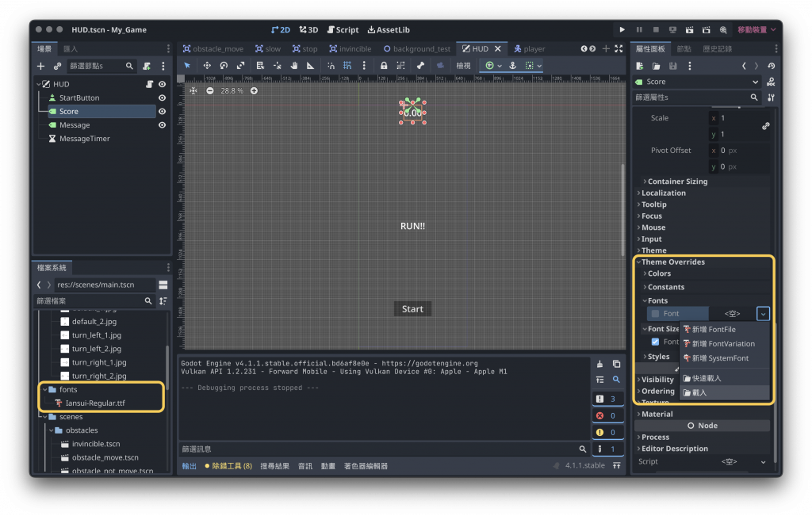Create new resource in Inspector
This screenshot has width=812, height=516.
640,66
